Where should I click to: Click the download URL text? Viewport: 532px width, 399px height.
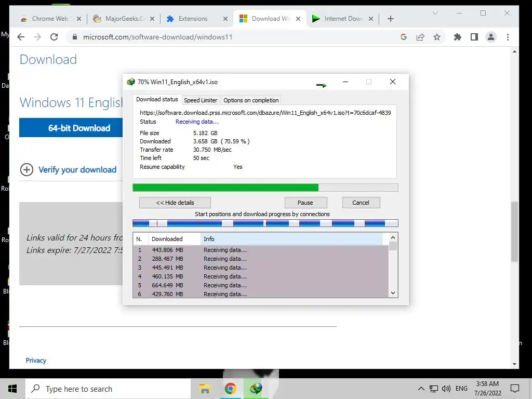click(265, 113)
